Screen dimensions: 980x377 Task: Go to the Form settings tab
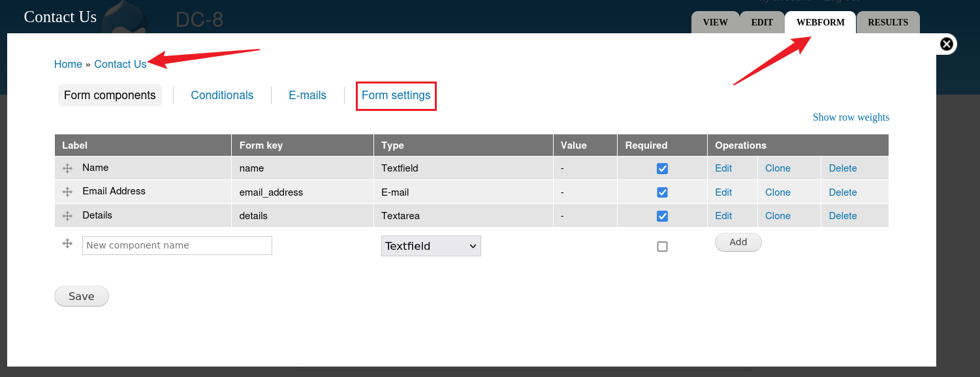point(396,95)
